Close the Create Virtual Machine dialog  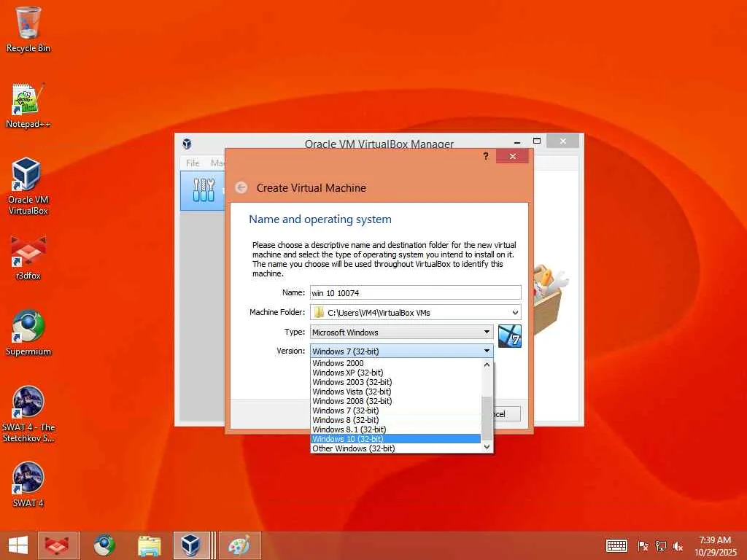tap(512, 156)
